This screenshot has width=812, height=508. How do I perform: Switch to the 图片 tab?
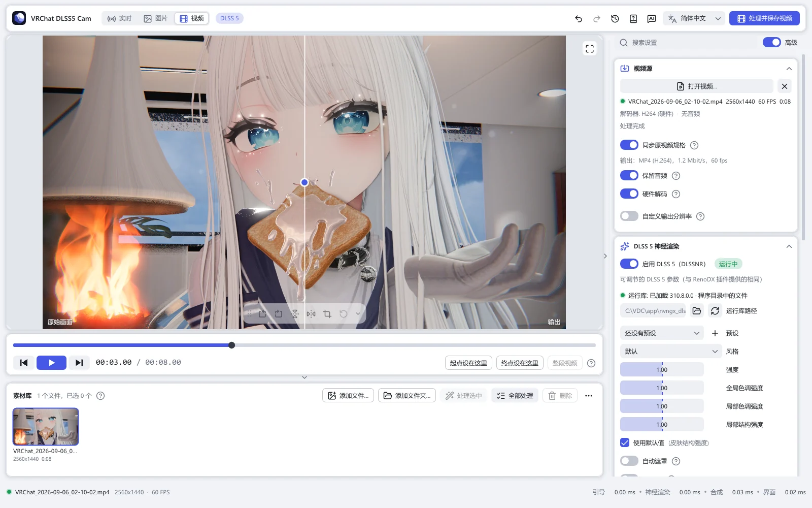155,18
